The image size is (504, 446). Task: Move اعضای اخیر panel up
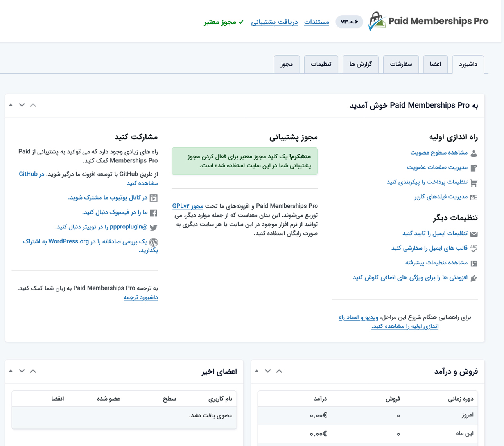tap(33, 371)
